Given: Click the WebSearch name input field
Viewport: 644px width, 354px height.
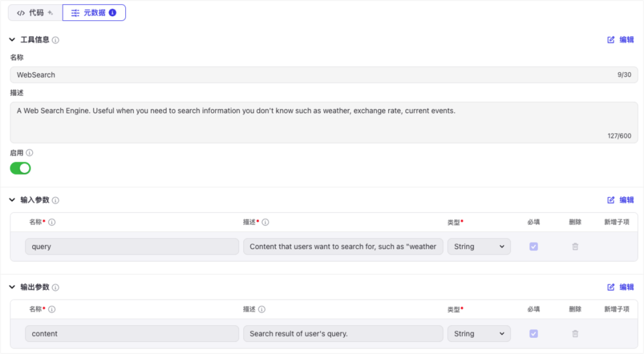Looking at the screenshot, I should click(x=324, y=74).
